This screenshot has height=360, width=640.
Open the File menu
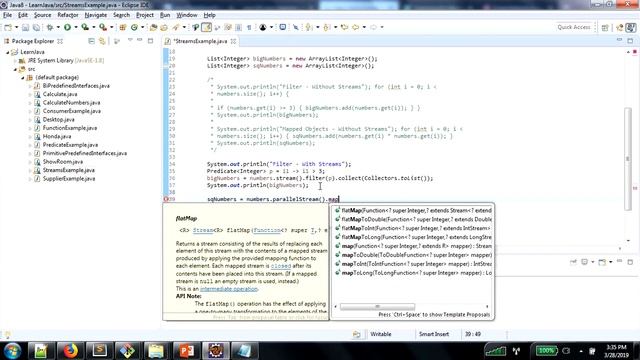point(7,15)
